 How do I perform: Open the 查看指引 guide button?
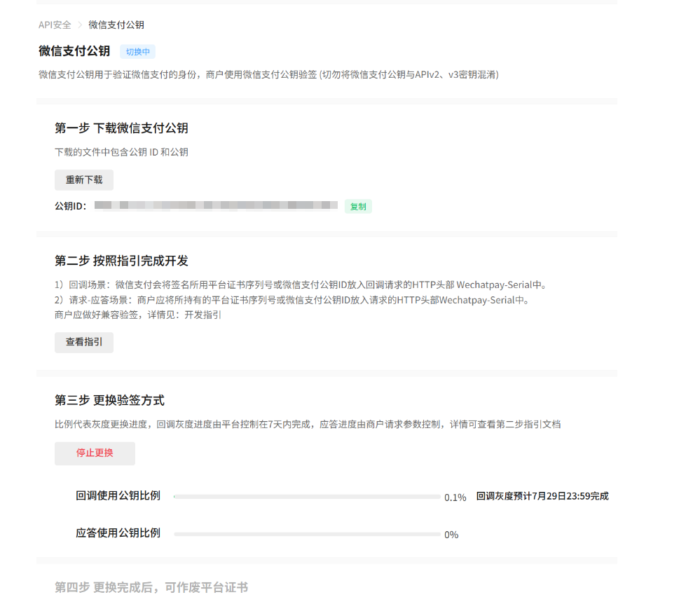pyautogui.click(x=84, y=343)
